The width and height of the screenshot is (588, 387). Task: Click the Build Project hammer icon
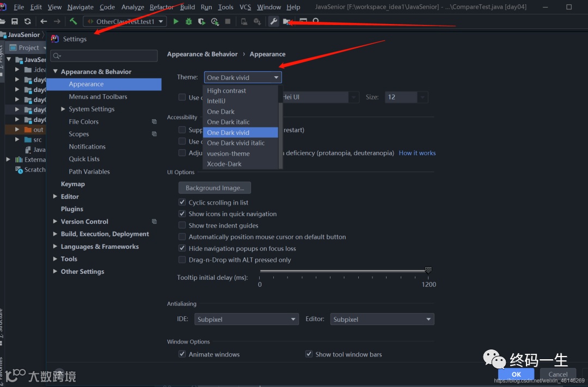pyautogui.click(x=73, y=21)
